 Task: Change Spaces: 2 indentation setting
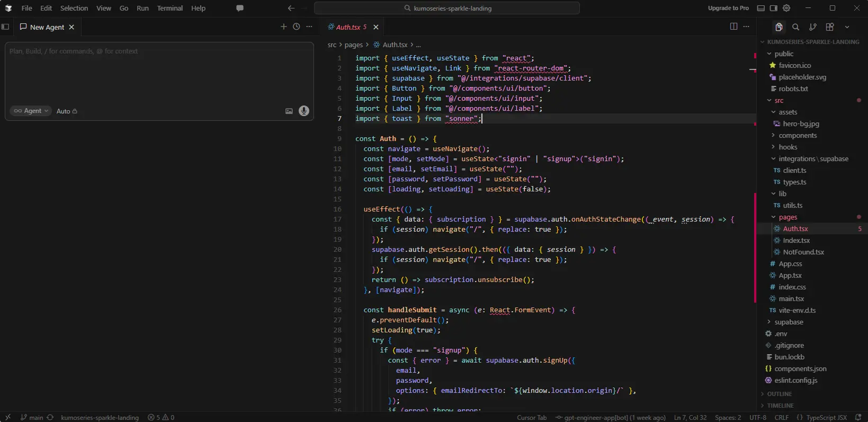click(x=728, y=417)
